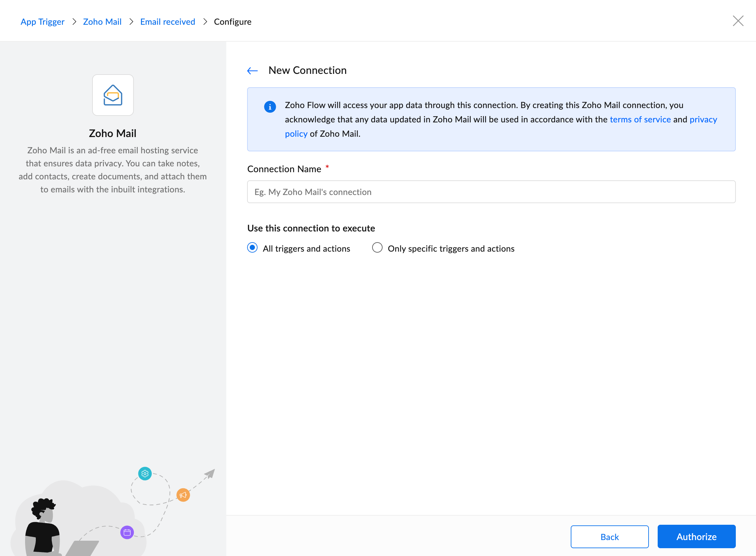Viewport: 756px width, 556px height.
Task: Go to the App Trigger breadcrumb
Action: click(x=42, y=22)
